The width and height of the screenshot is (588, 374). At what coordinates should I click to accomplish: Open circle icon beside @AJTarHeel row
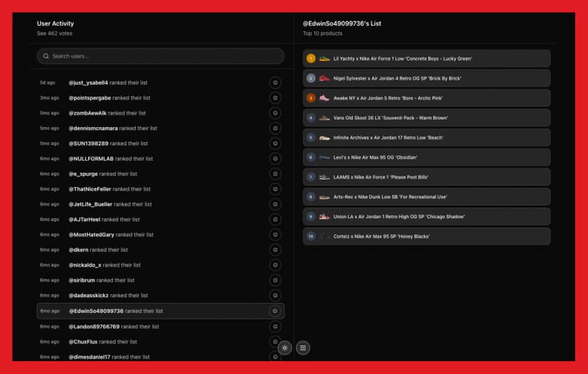click(275, 220)
